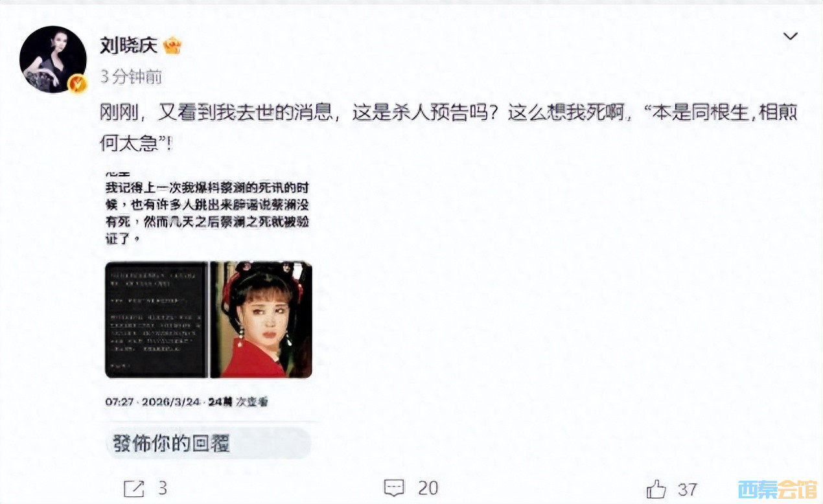
Task: Click the 西秦会馆 watermark
Action: click(x=778, y=489)
